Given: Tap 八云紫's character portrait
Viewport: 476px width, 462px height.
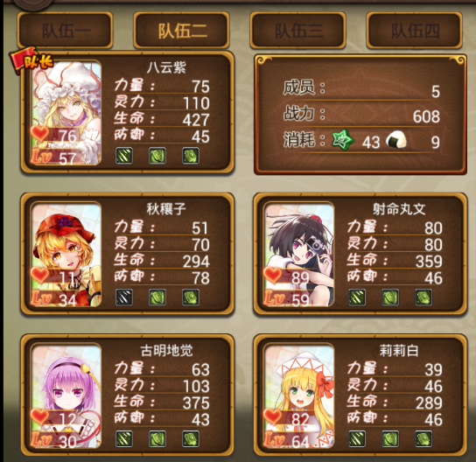Looking at the screenshot, I should click(x=66, y=113).
